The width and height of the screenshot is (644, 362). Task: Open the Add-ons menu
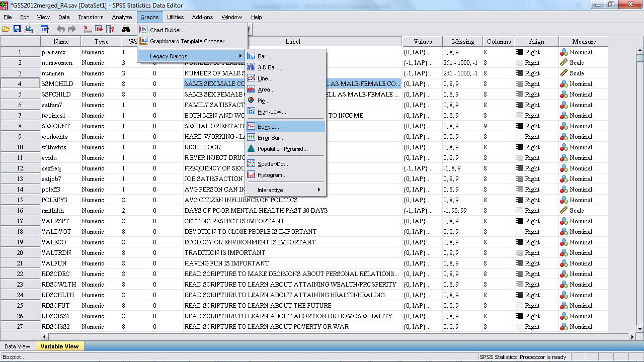(x=202, y=17)
